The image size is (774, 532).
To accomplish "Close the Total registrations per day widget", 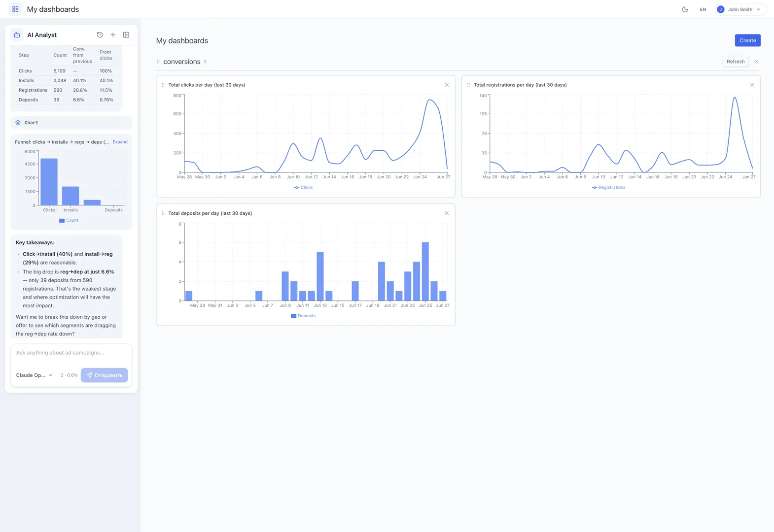I will pyautogui.click(x=752, y=85).
